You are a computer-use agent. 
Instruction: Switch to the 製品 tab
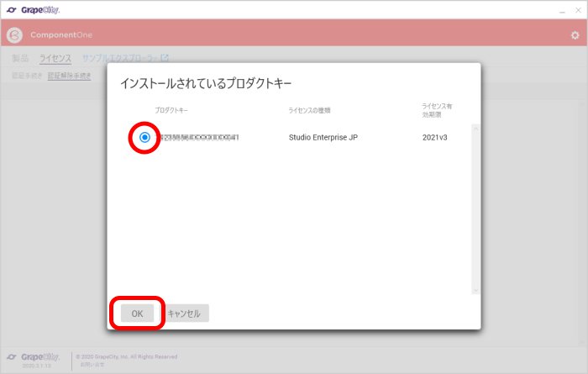tap(20, 58)
